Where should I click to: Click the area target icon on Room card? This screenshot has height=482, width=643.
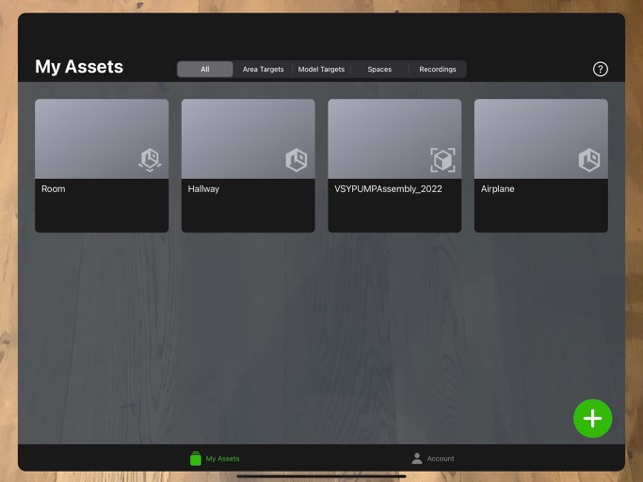pos(150,160)
